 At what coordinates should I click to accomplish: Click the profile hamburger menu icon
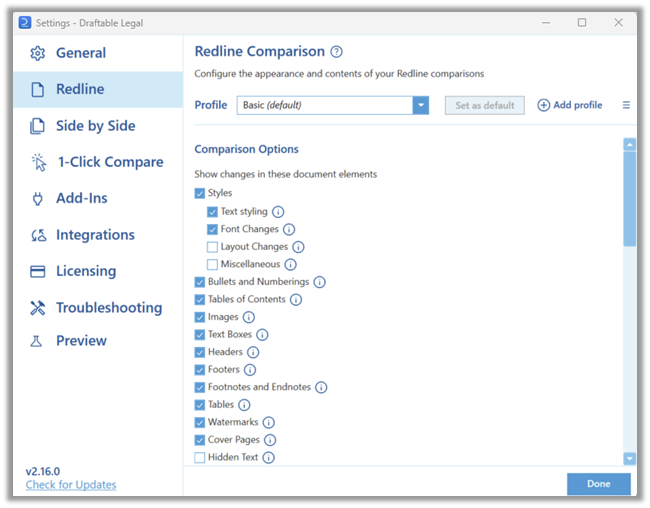tap(626, 105)
